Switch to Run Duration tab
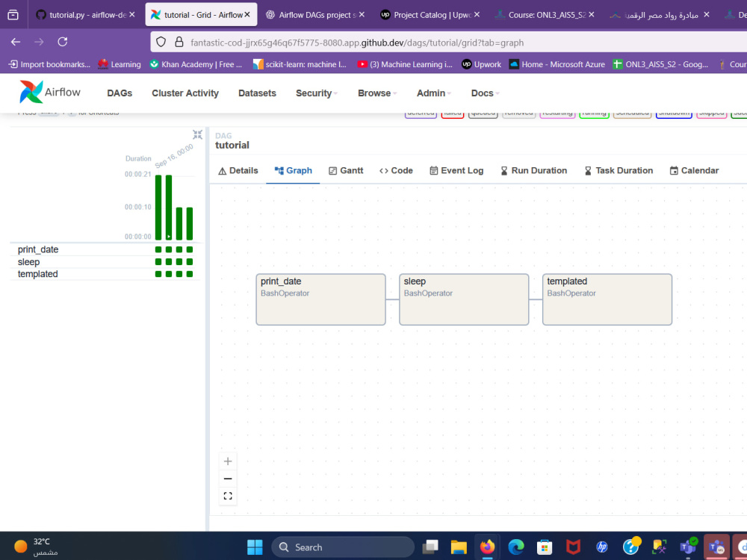This screenshot has height=560, width=747. click(x=533, y=170)
